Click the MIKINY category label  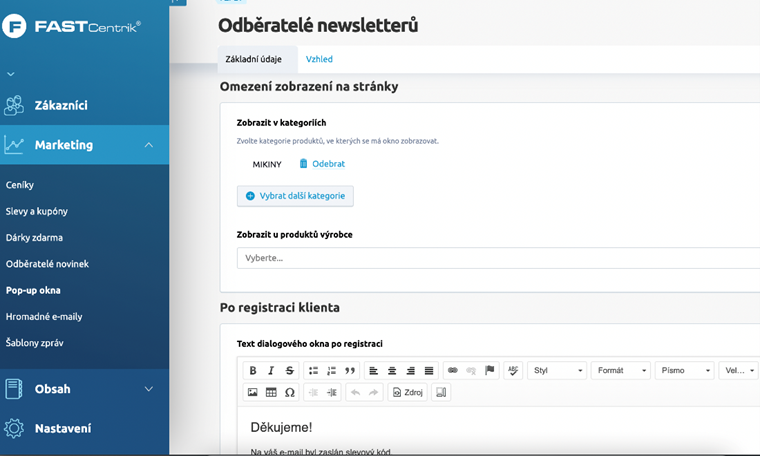tap(267, 164)
